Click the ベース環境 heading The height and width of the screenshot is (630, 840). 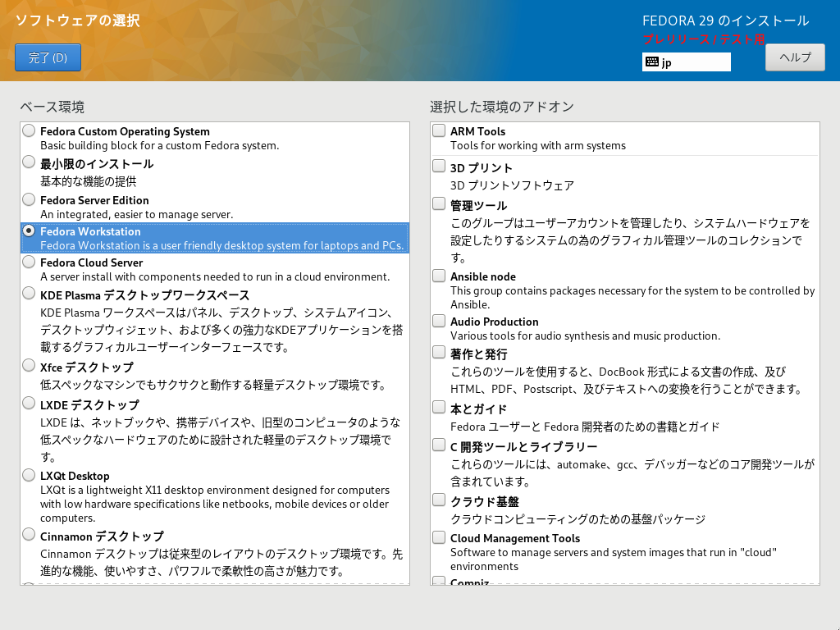[x=52, y=107]
